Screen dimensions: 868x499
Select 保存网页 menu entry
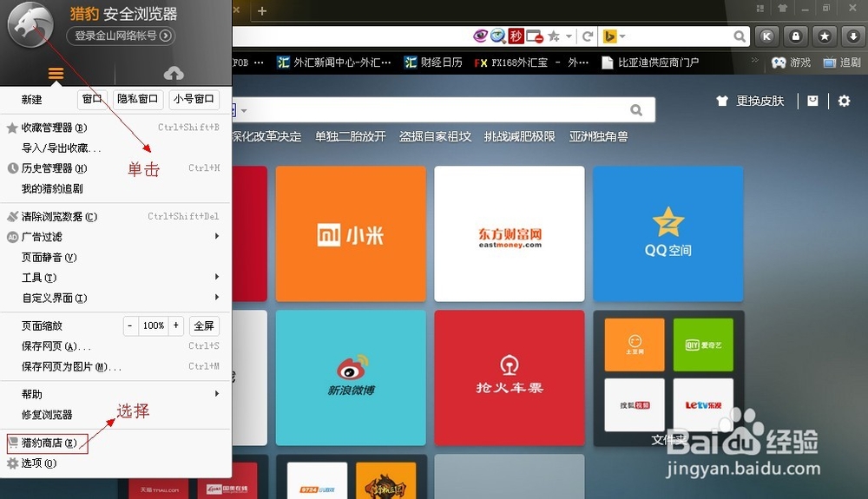(115, 346)
